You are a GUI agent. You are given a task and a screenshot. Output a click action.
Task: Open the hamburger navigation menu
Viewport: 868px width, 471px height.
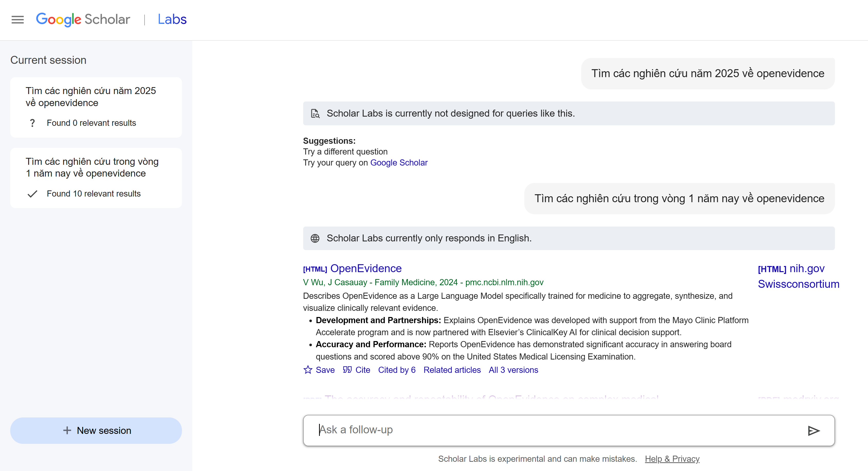17,19
